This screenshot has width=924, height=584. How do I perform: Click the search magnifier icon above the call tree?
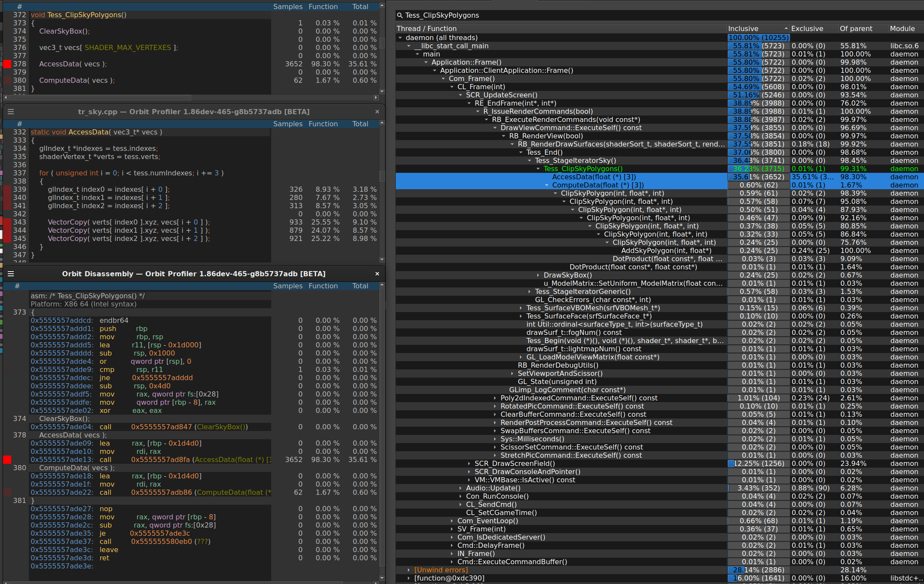tap(400, 15)
